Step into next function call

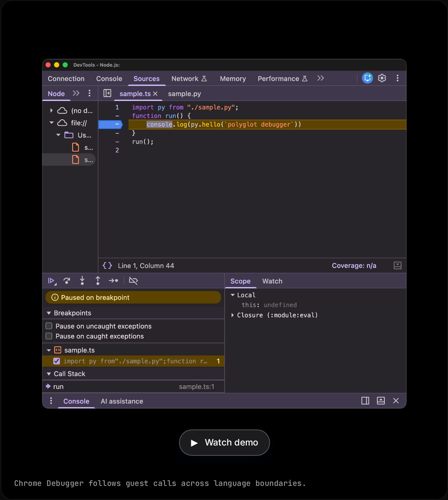[82, 281]
